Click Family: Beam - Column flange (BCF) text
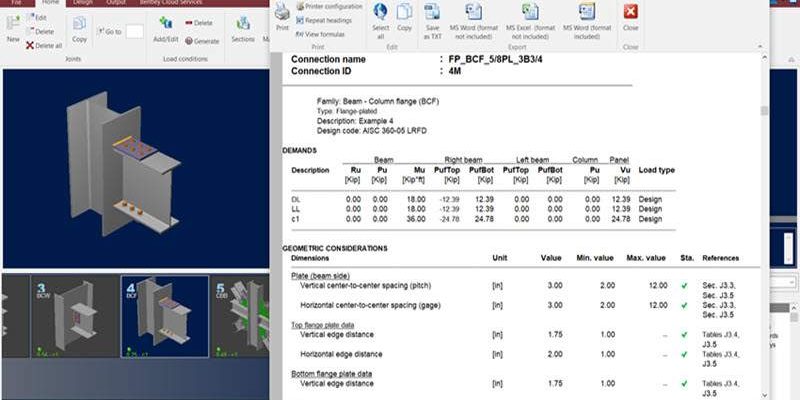Viewport: 800px width, 400px height. pos(378,102)
